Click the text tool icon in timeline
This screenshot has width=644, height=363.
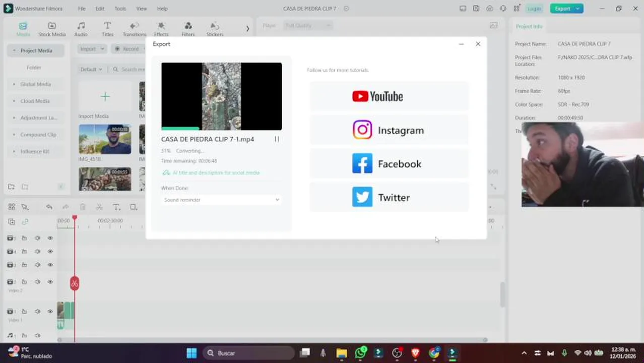(116, 207)
